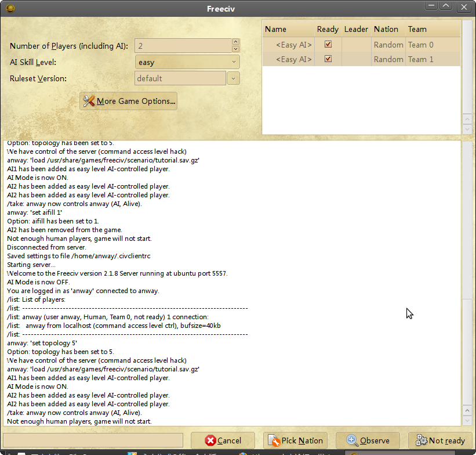Image resolution: width=476 pixels, height=455 pixels.
Task: Click Random nation cell for Team 1
Action: (x=388, y=59)
